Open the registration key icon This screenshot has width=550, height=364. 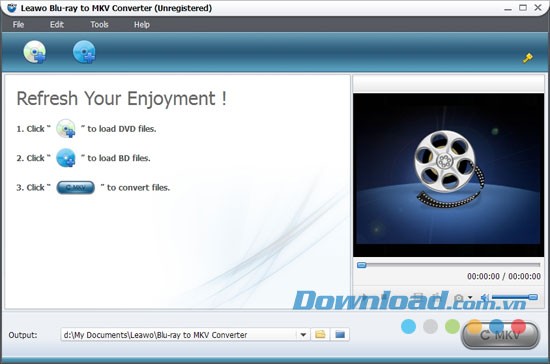pyautogui.click(x=528, y=58)
